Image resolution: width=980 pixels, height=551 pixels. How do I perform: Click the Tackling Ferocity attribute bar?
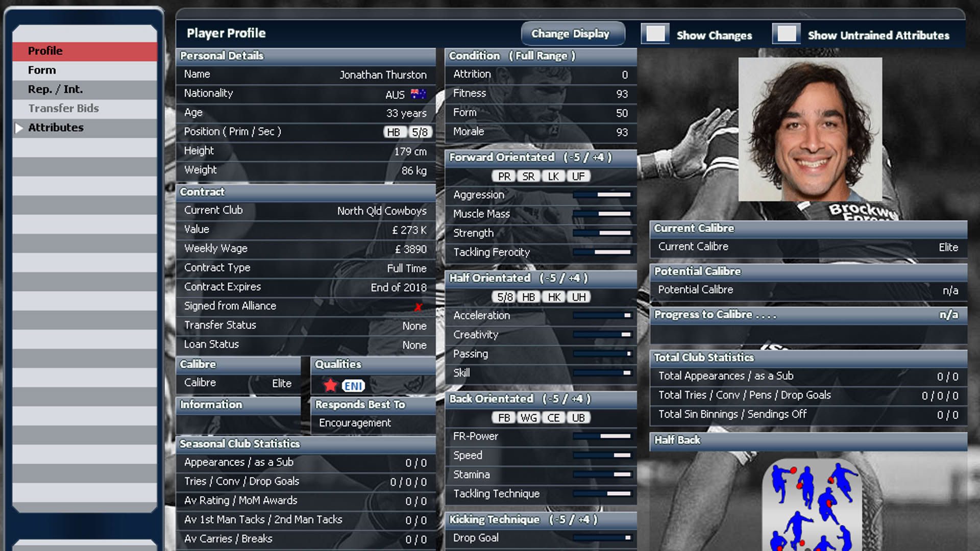point(602,252)
